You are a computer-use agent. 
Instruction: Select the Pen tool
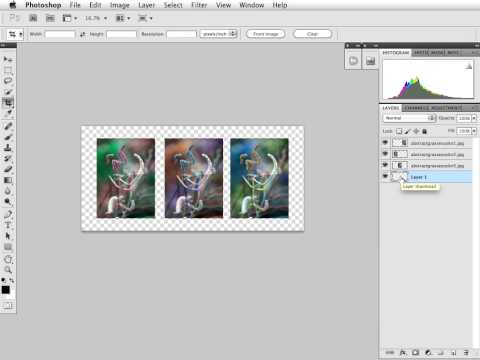pos(8,214)
